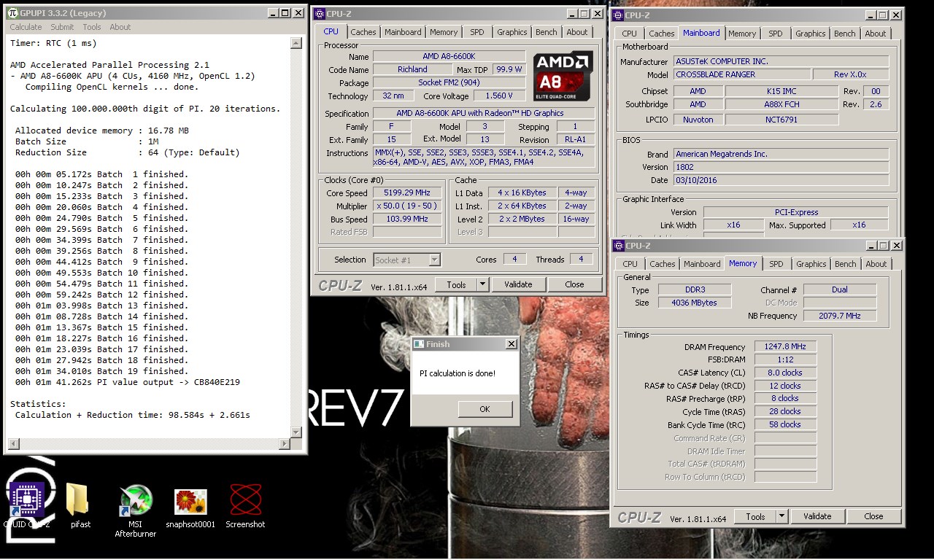Open the CPUID CPU-Z desktop shortcut

coord(26,503)
